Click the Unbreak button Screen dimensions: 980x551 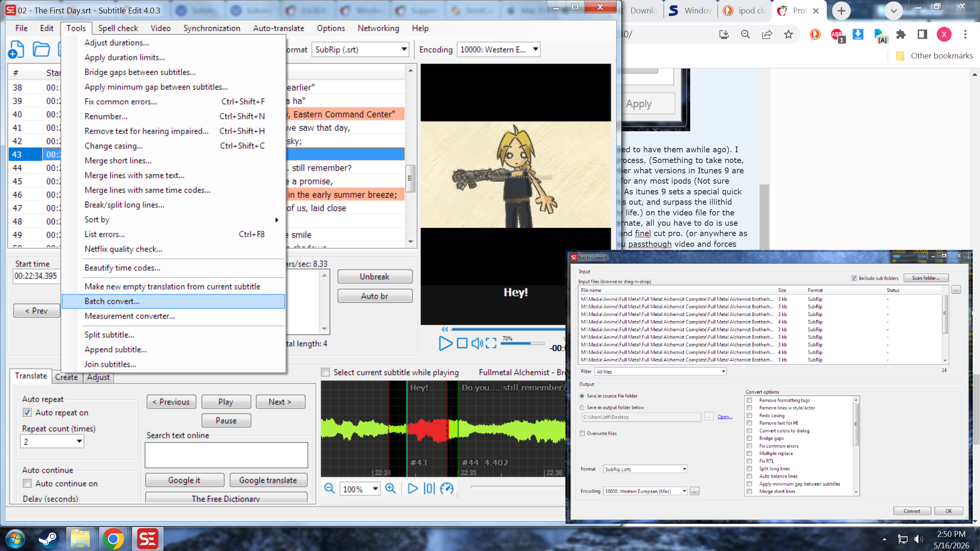pyautogui.click(x=375, y=277)
